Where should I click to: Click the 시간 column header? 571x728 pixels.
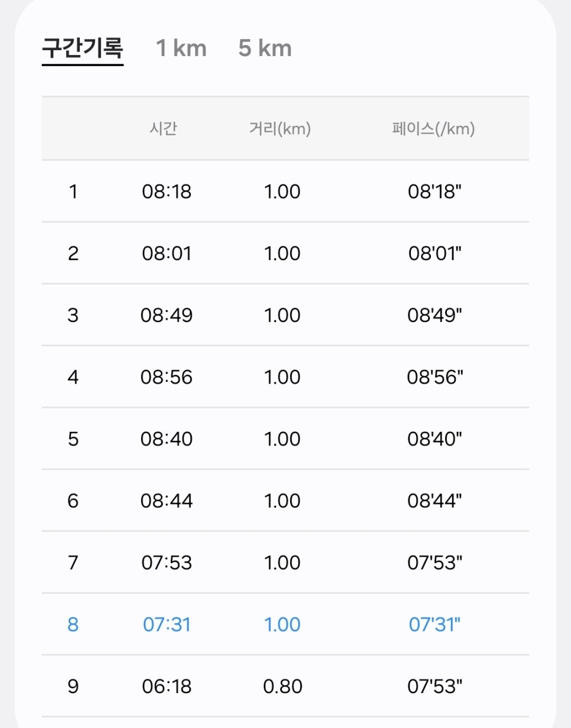(163, 129)
